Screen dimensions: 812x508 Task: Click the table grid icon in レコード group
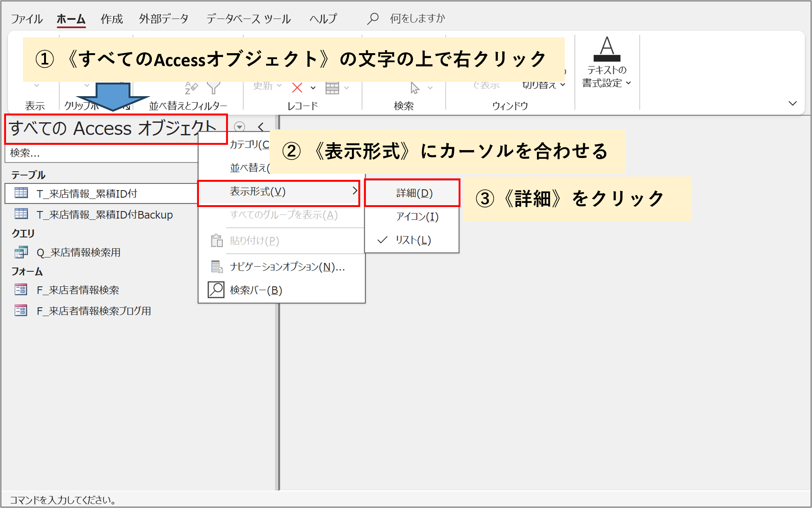click(x=332, y=88)
